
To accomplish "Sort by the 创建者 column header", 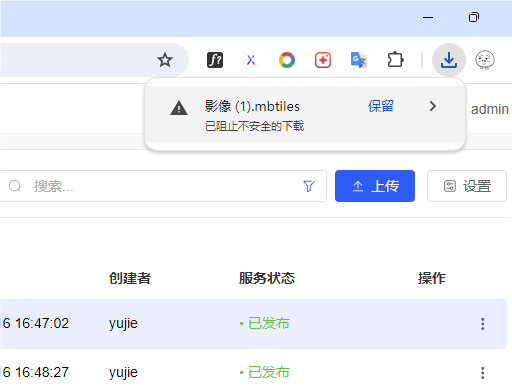I will pyautogui.click(x=130, y=278).
